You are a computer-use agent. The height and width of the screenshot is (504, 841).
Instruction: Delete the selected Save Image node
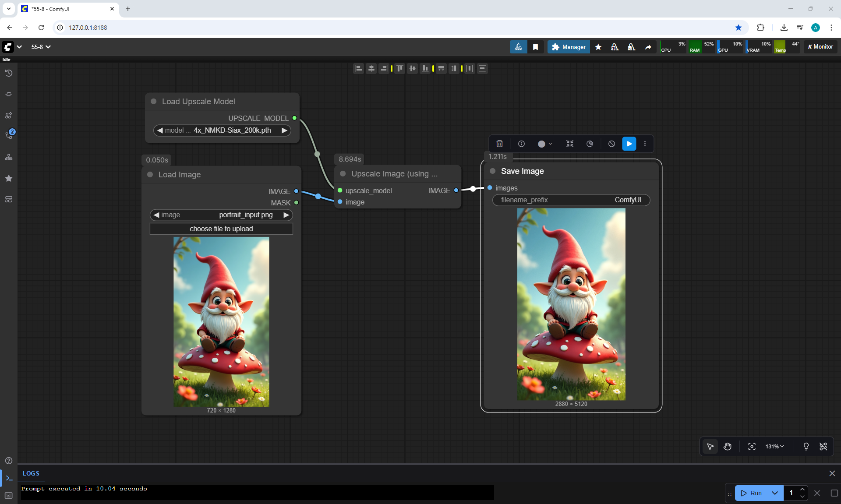(x=499, y=144)
